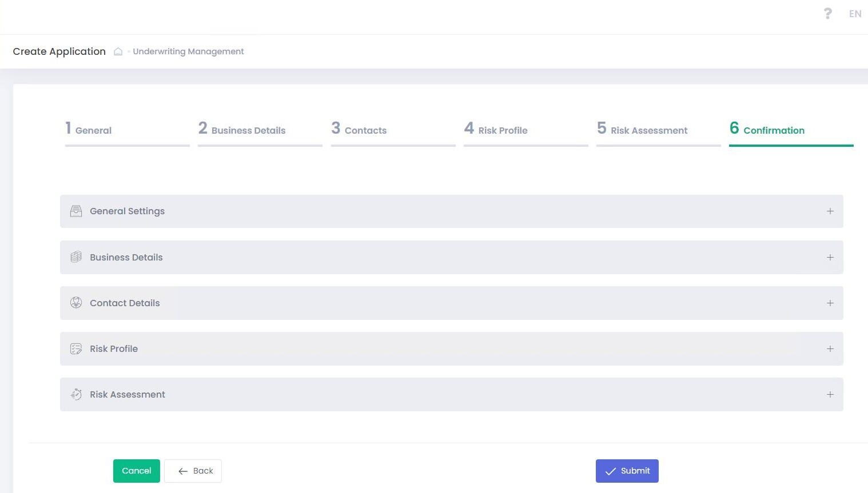Viewport: 868px width, 493px height.
Task: Open the EN language selector
Action: point(855,14)
